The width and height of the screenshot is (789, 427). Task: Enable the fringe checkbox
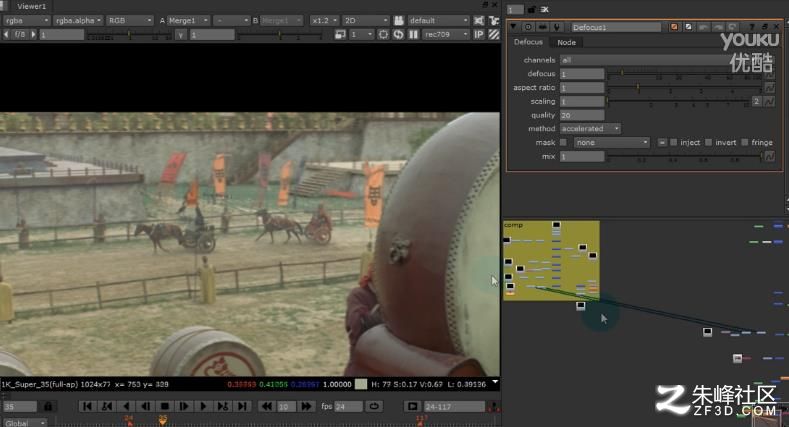tap(745, 143)
